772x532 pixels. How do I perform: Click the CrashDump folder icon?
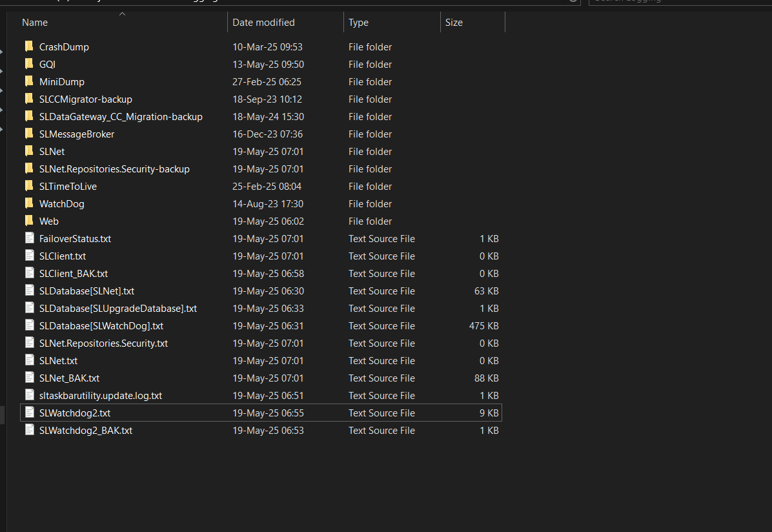click(29, 46)
